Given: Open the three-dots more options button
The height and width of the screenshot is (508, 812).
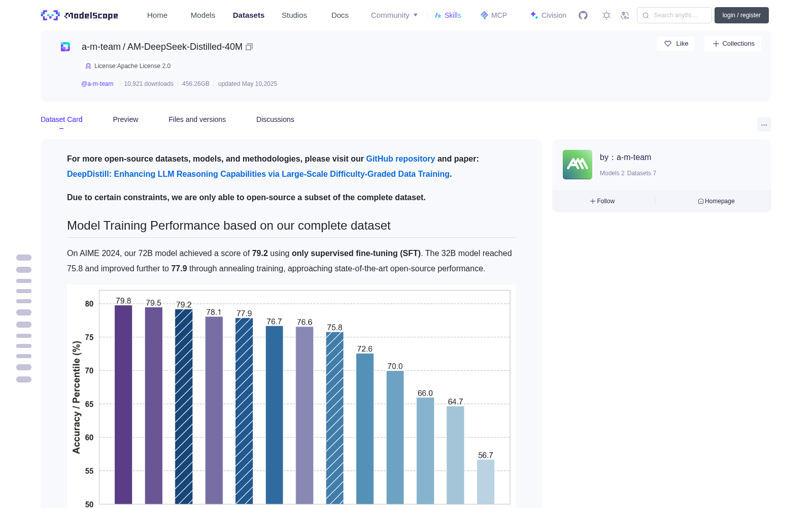Looking at the screenshot, I should [764, 124].
